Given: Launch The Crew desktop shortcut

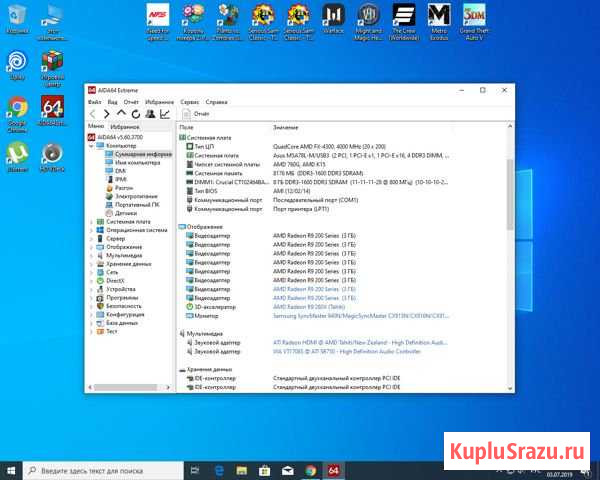Looking at the screenshot, I should pos(404,22).
